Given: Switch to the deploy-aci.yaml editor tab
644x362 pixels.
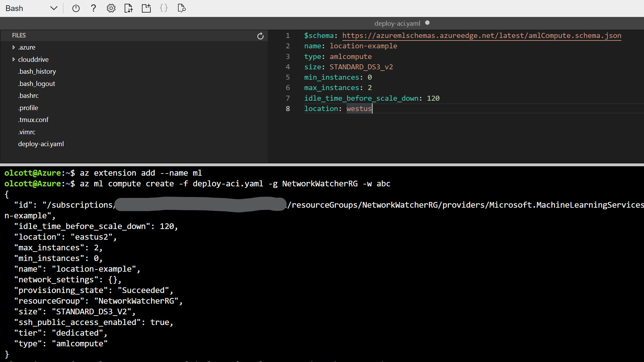Looking at the screenshot, I should pos(397,23).
